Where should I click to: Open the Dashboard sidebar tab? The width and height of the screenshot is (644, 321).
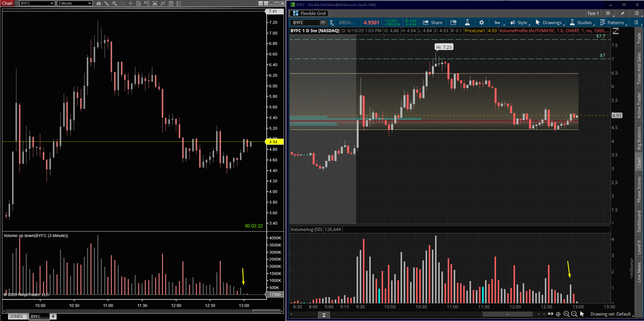point(639,222)
